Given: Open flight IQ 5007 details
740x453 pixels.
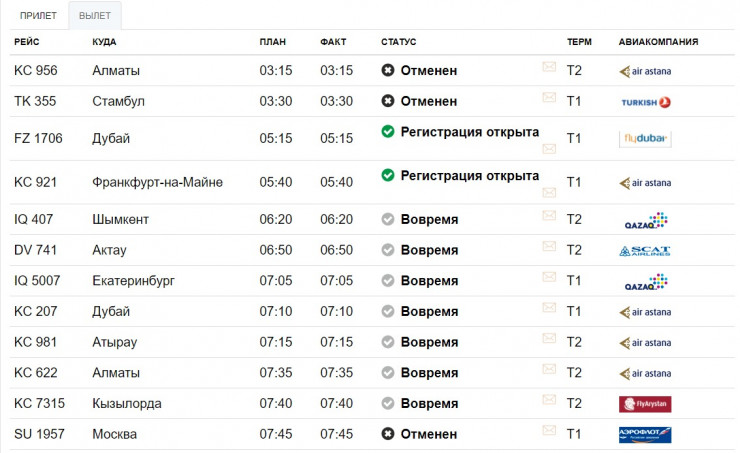Looking at the screenshot, I should click(x=38, y=281).
